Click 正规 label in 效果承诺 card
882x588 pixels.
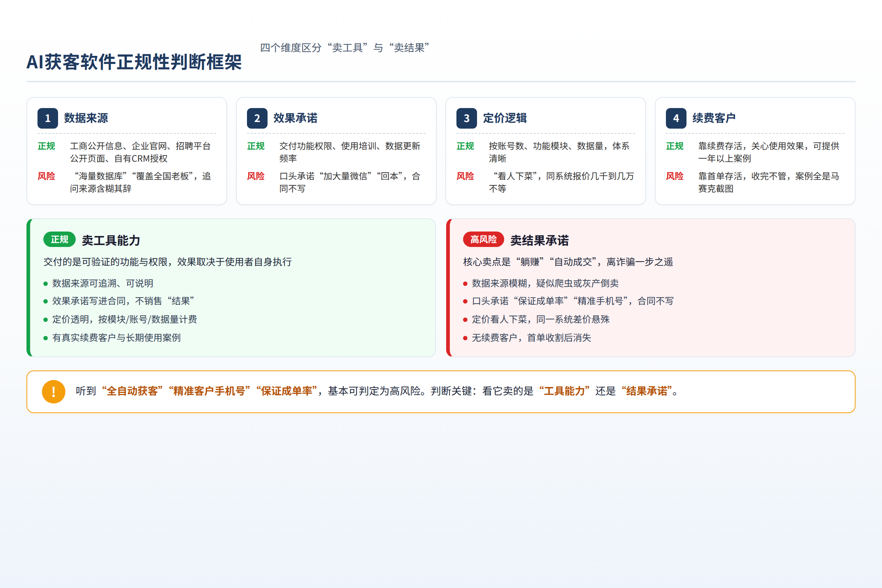coord(256,146)
